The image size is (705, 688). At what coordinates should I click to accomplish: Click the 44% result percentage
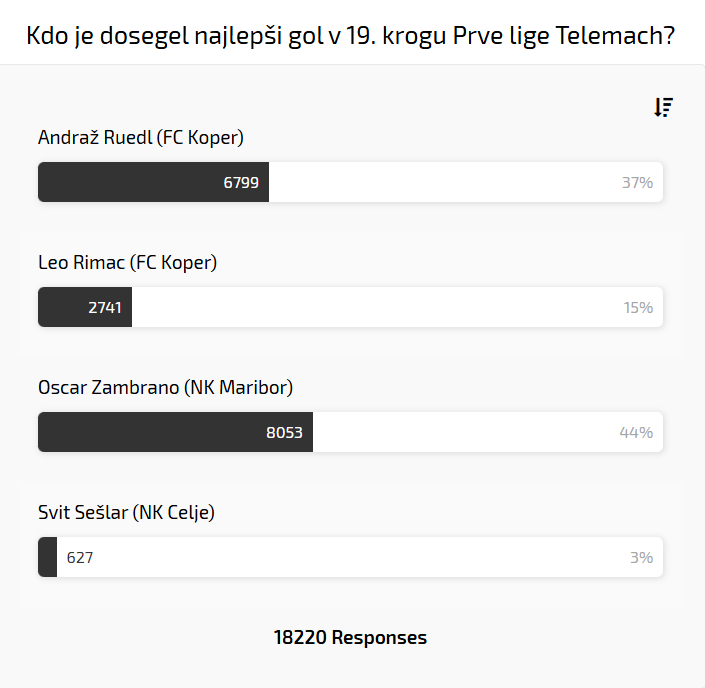pyautogui.click(x=636, y=433)
